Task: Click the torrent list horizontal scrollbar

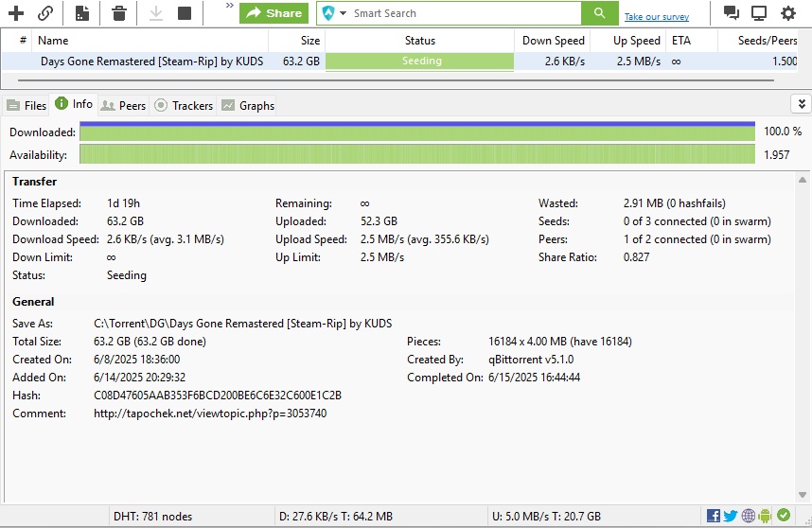Action: (x=396, y=80)
